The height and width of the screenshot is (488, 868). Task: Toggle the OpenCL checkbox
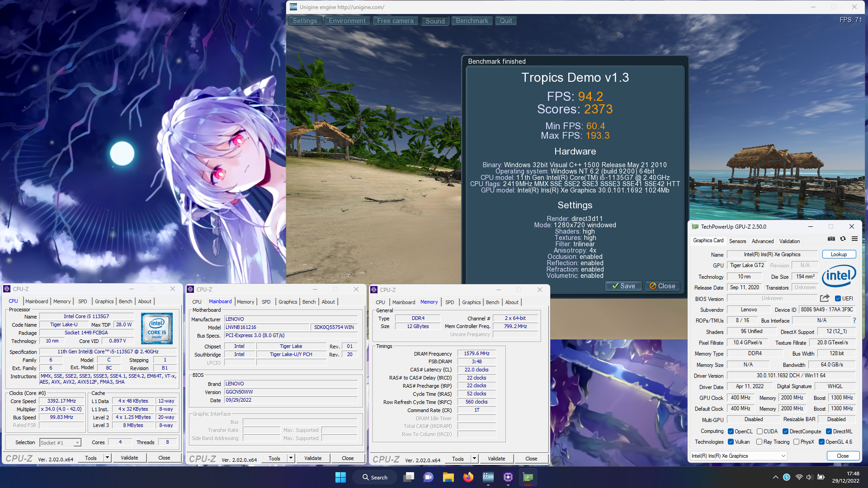(x=731, y=431)
